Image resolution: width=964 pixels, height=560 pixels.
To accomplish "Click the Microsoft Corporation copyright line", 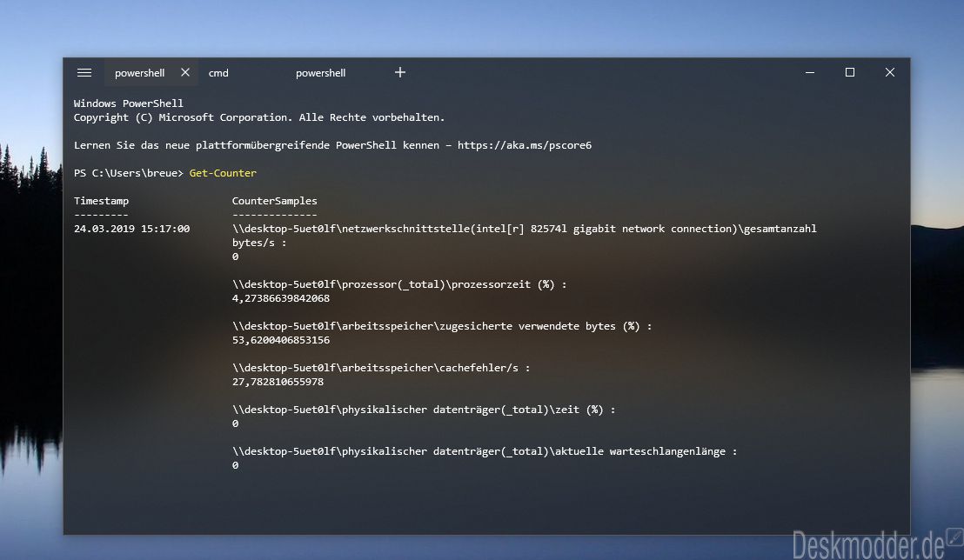I will tap(258, 117).
